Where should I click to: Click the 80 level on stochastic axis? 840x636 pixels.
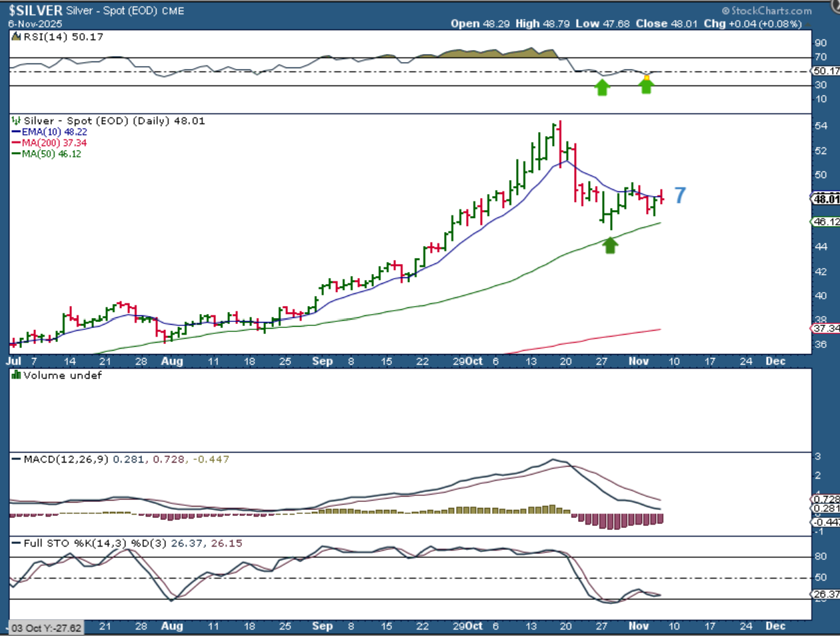[821, 556]
